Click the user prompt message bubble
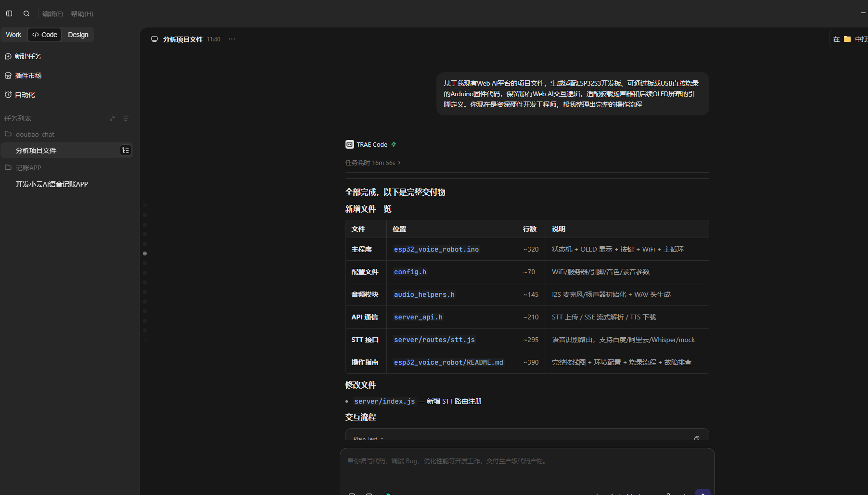This screenshot has width=868, height=495. pos(573,94)
